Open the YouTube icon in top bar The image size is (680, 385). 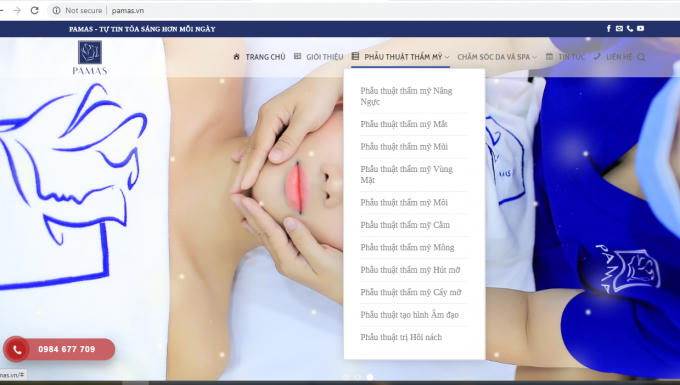641,28
